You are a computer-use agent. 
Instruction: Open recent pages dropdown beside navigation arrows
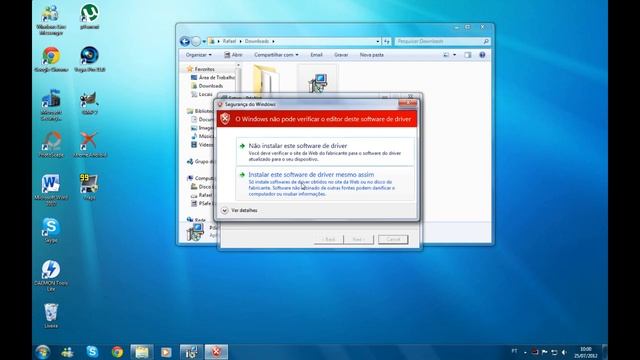pyautogui.click(x=204, y=41)
